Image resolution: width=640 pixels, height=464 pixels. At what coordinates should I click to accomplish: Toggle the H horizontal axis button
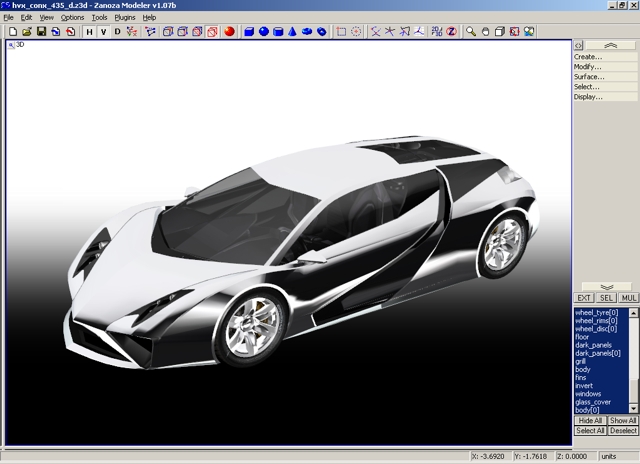click(89, 32)
